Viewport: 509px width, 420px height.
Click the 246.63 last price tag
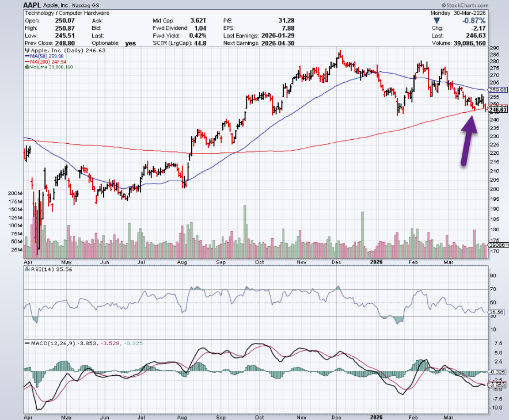point(497,109)
